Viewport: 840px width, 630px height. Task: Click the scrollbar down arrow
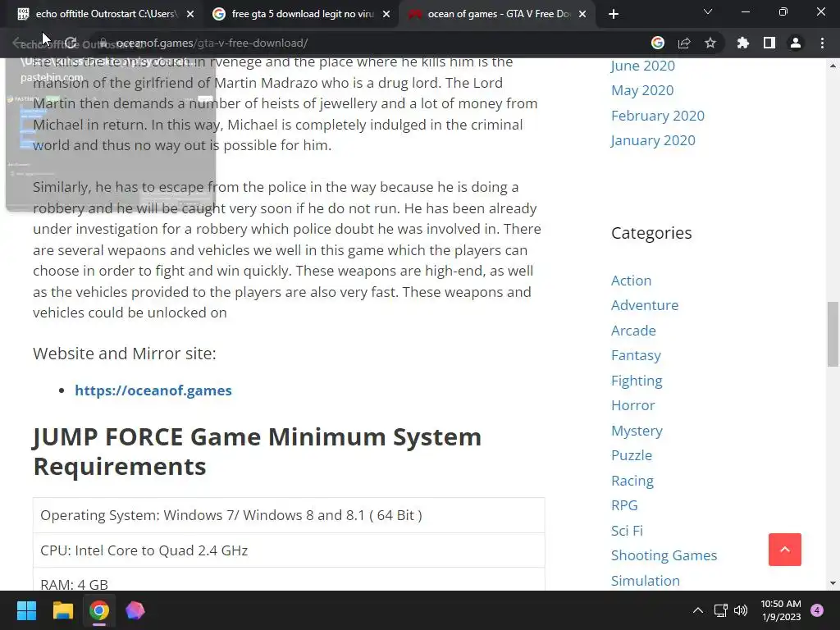coord(833,583)
